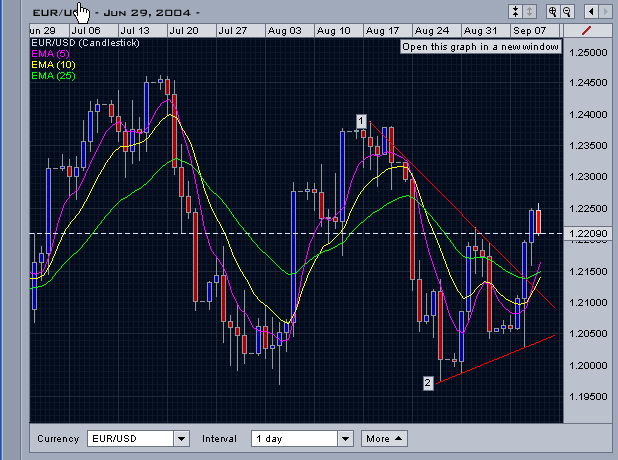Zoom out with the magnifier minus icon
The height and width of the screenshot is (460, 618).
567,12
